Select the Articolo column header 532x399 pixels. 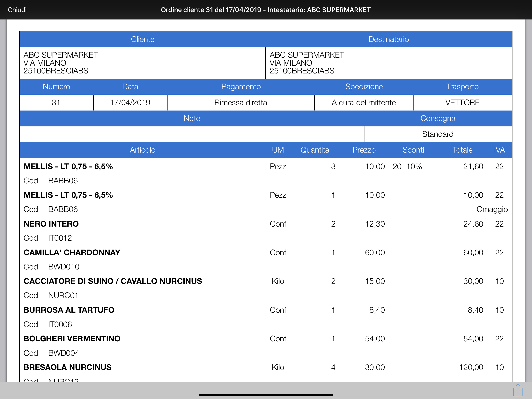[x=143, y=150]
